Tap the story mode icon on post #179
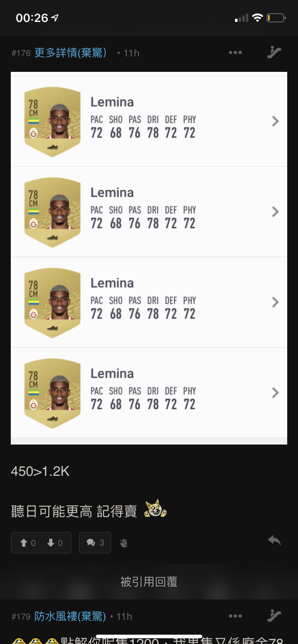The image size is (298, 644). [274, 616]
